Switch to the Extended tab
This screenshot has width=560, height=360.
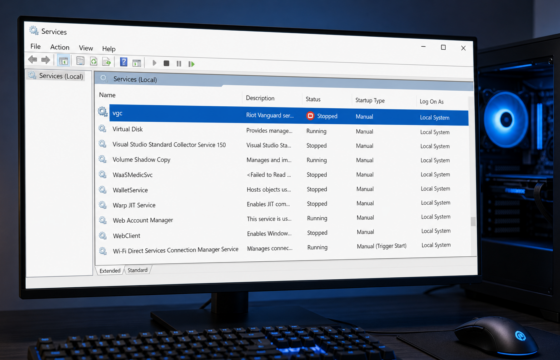click(x=110, y=270)
